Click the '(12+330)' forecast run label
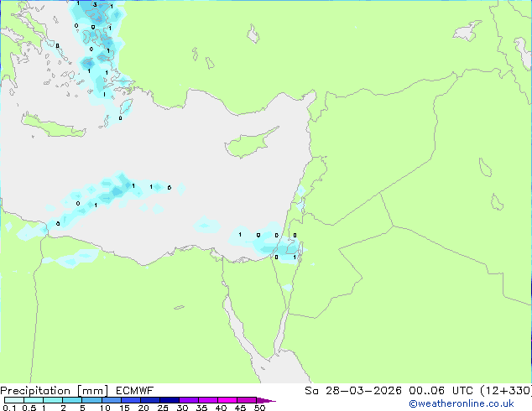 [x=505, y=391]
